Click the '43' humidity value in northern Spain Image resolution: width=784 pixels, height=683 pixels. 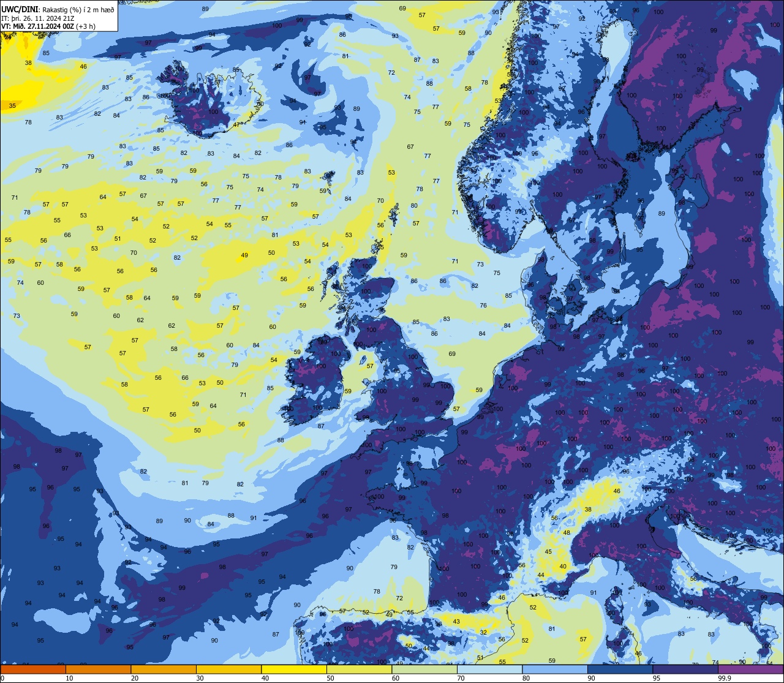456,621
